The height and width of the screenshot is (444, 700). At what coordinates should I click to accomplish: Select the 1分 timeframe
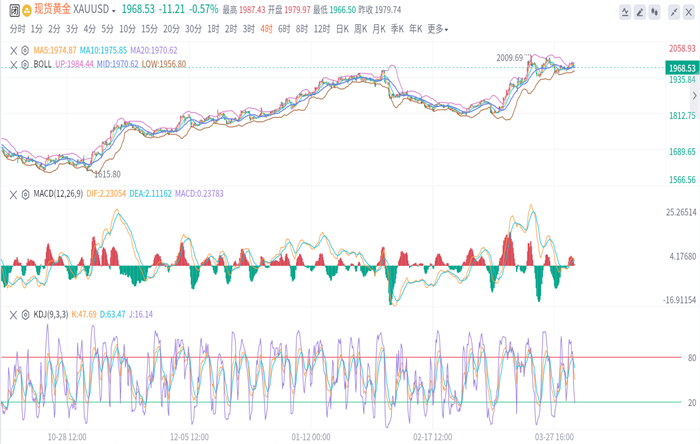pyautogui.click(x=37, y=29)
